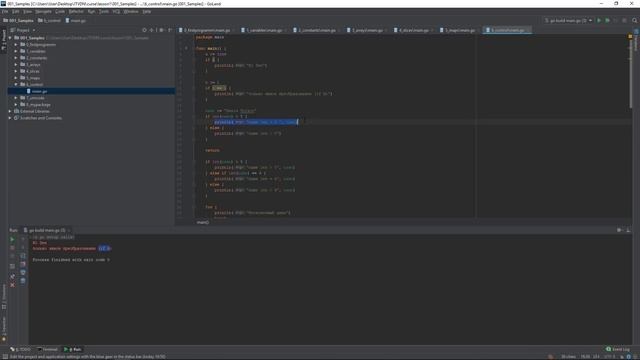Collapse the 6_control folder
640x360 pixels.
(16, 84)
